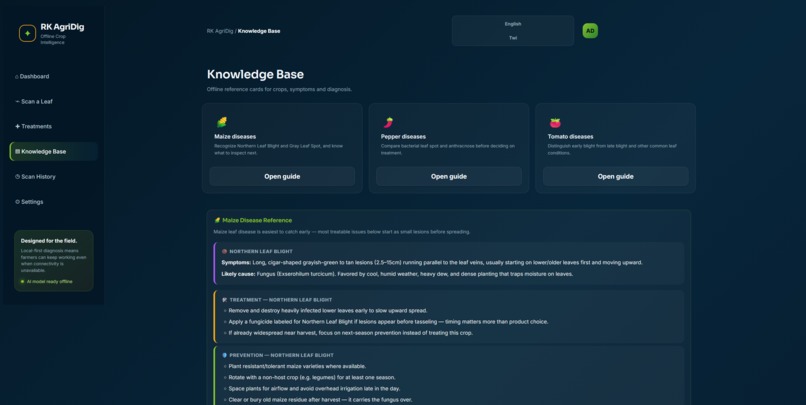The height and width of the screenshot is (405, 806).
Task: Open the Dashboard page from sidebar
Action: 53,77
